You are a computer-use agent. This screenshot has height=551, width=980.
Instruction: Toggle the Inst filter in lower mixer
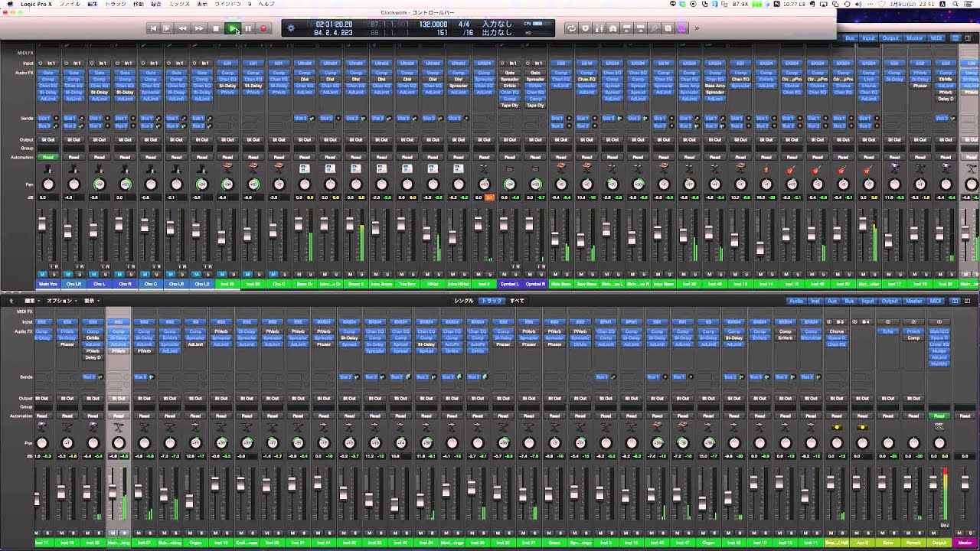[816, 301]
